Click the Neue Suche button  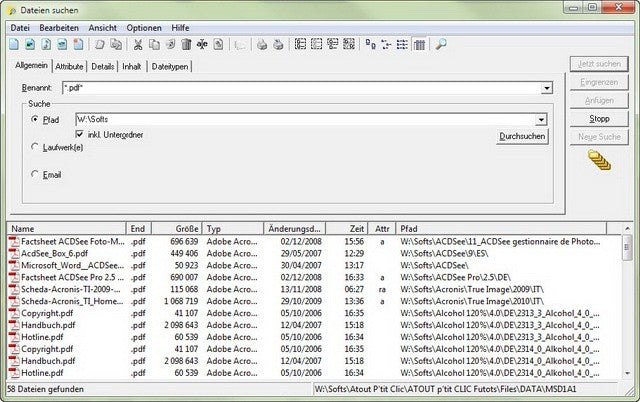point(599,137)
